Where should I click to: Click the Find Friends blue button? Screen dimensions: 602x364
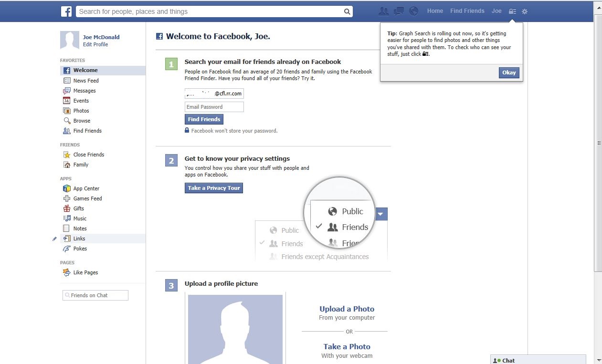click(204, 119)
